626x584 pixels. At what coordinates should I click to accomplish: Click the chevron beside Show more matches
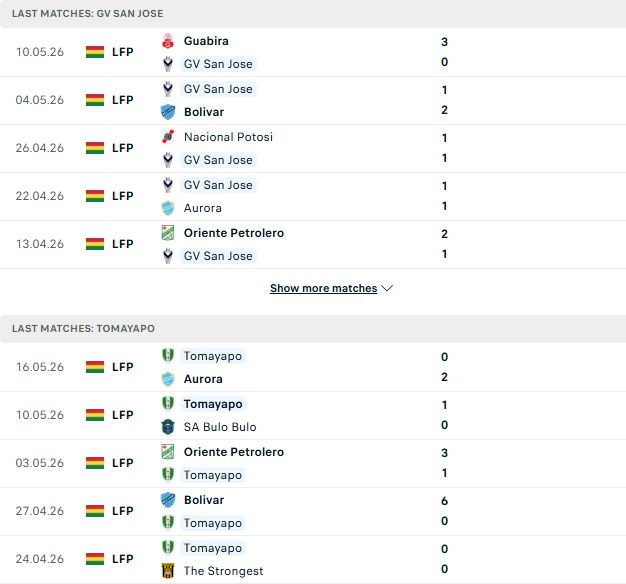pos(387,288)
